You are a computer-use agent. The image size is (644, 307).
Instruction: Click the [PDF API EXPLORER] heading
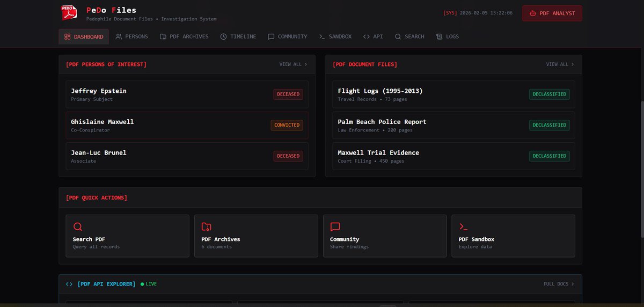[106, 284]
